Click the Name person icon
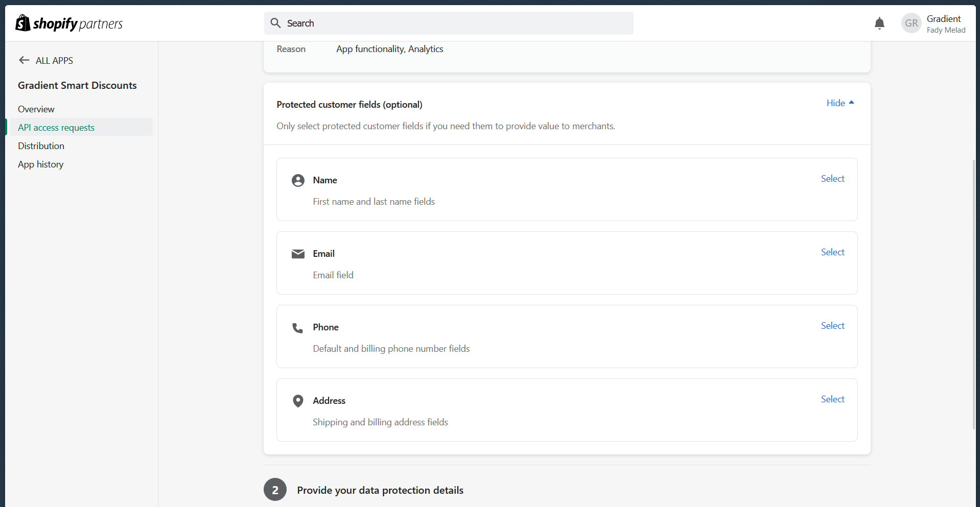The height and width of the screenshot is (507, 980). (298, 180)
